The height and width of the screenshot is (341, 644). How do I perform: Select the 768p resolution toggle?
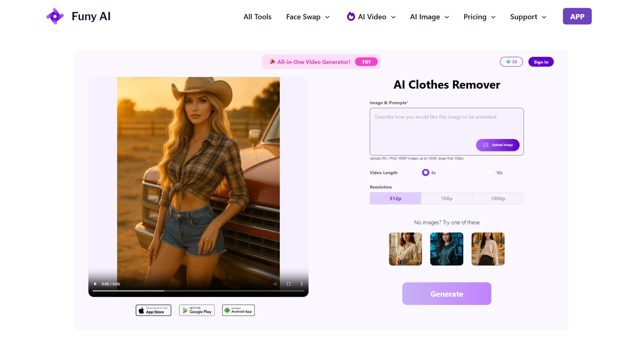click(x=447, y=198)
